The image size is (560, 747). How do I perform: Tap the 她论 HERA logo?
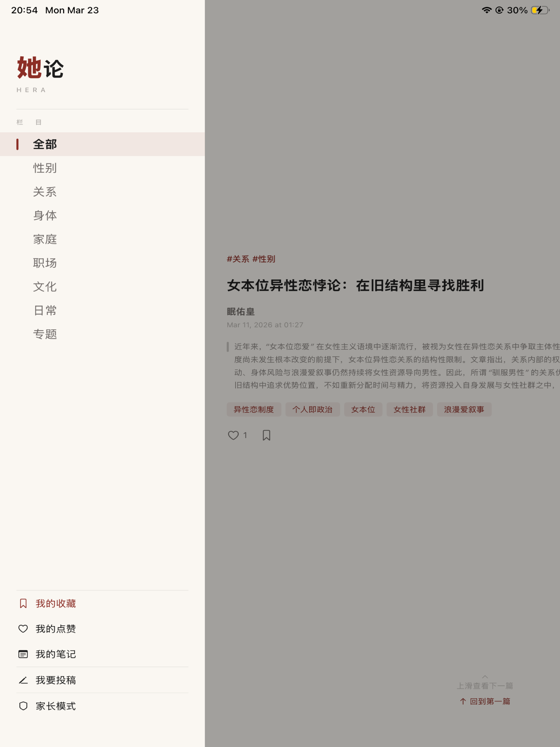[40, 74]
